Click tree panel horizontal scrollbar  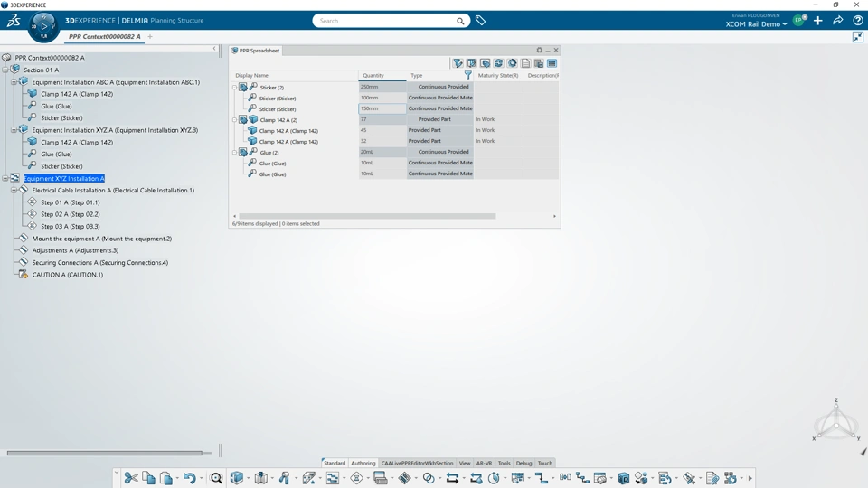(x=105, y=453)
